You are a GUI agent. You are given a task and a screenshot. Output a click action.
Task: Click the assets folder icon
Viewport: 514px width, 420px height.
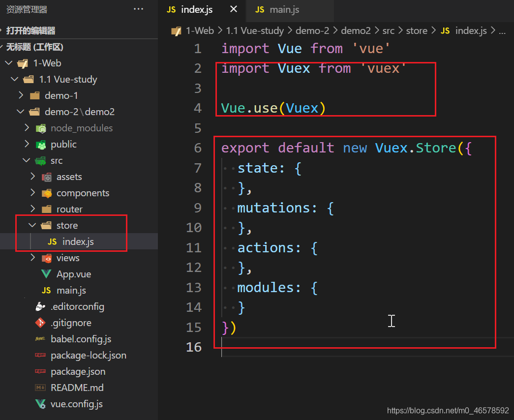47,177
